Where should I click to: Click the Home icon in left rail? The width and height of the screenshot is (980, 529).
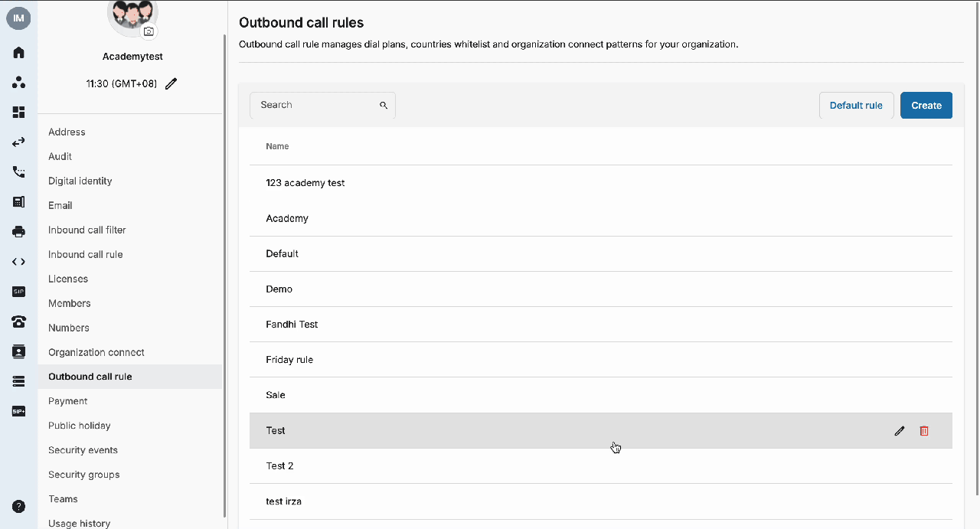pyautogui.click(x=18, y=53)
